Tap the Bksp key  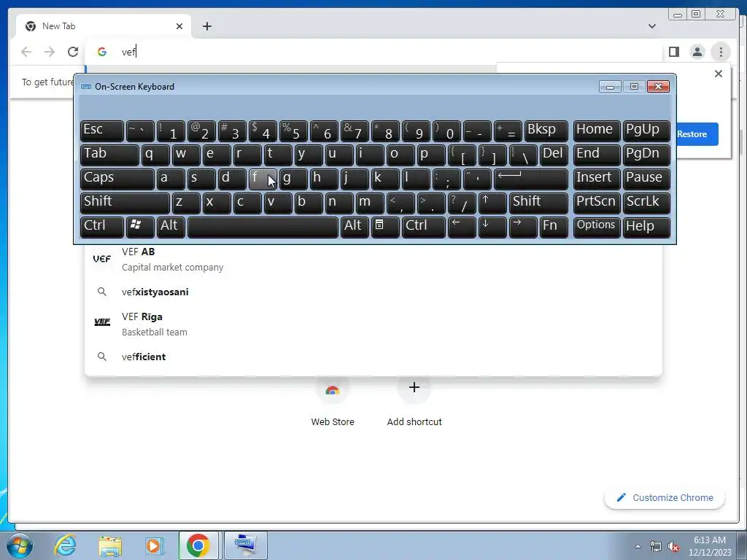coord(546,131)
